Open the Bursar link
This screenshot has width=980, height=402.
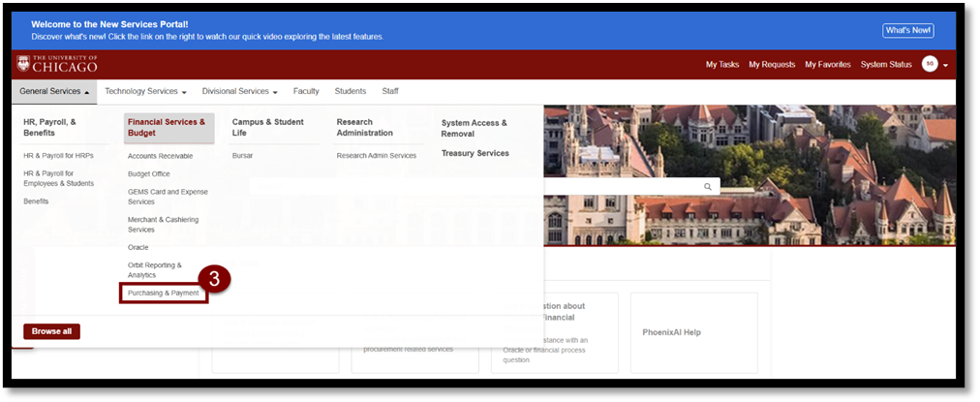[x=242, y=156]
